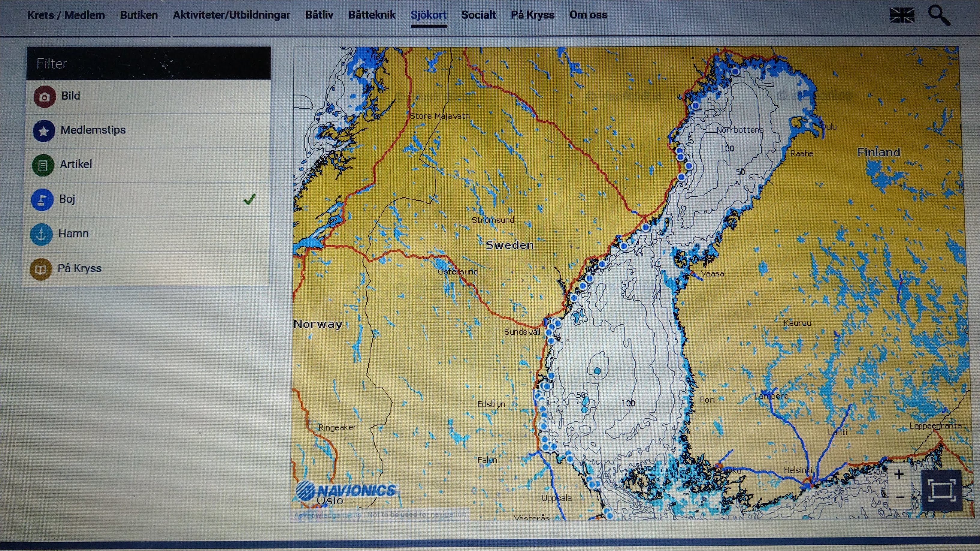Click the star Medlemstips icon
This screenshot has width=980, height=551.
[x=43, y=131]
